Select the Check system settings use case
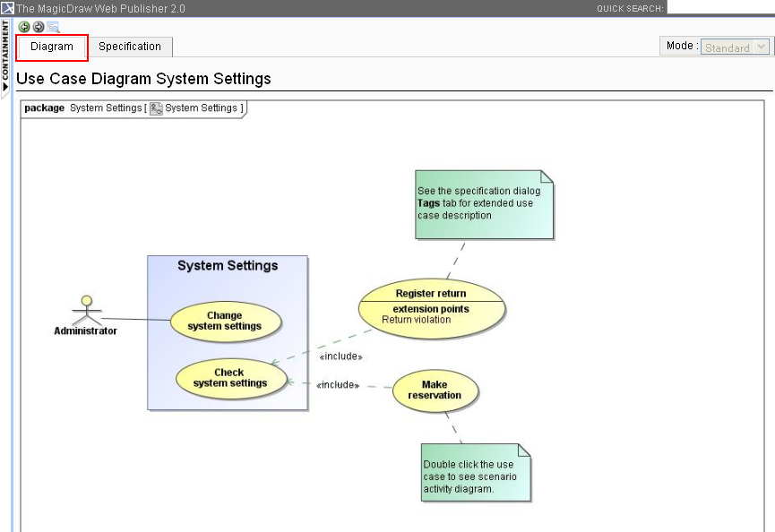Screen dimensions: 775x532 tap(230, 378)
